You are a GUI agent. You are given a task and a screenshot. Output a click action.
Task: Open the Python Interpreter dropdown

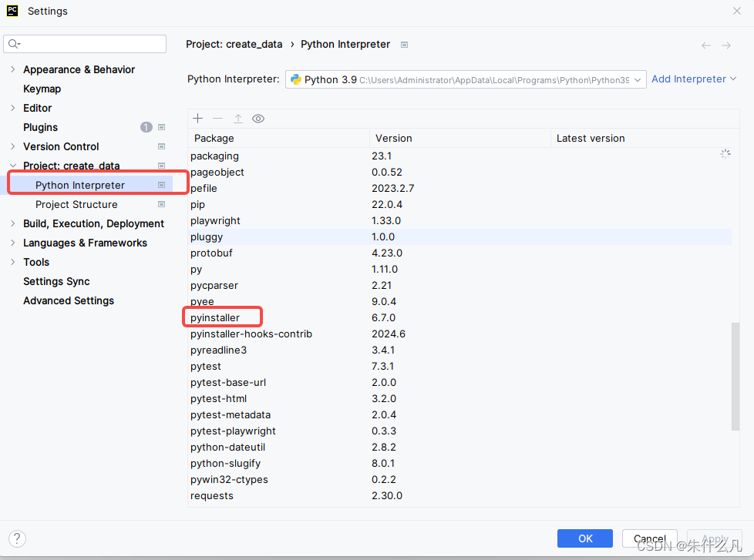click(x=466, y=80)
